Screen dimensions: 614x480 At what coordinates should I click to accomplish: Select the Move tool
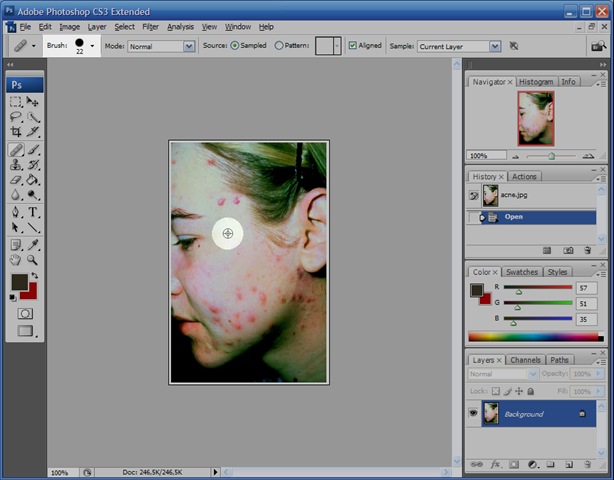coord(33,102)
